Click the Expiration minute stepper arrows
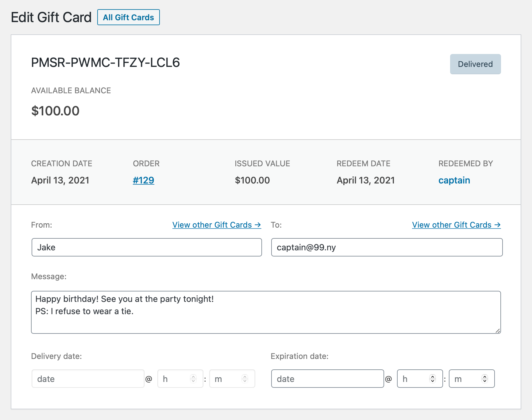Image resolution: width=532 pixels, height=420 pixels. pyautogui.click(x=485, y=379)
